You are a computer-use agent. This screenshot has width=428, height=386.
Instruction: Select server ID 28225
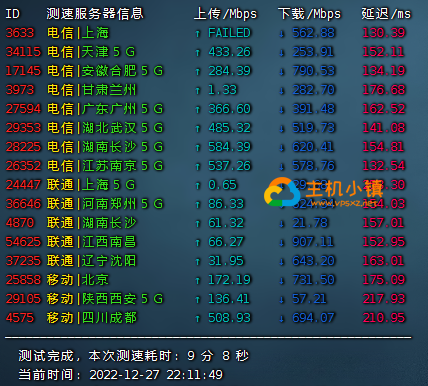23,147
